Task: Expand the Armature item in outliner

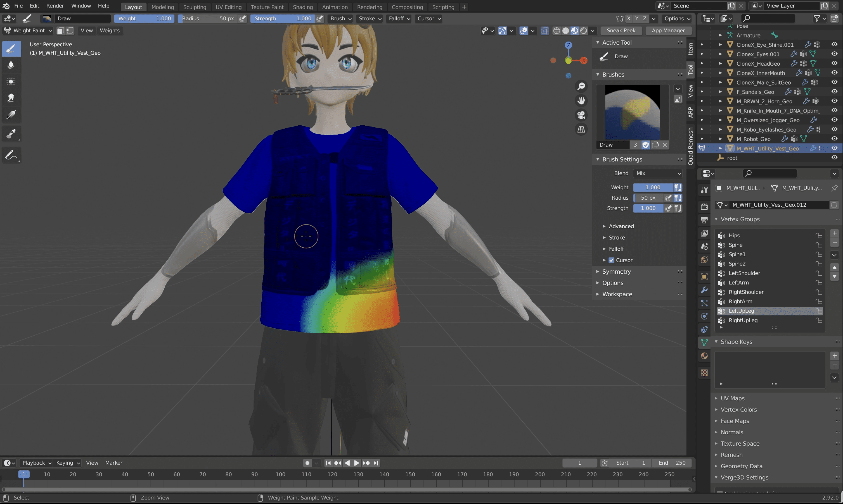Action: coord(721,35)
